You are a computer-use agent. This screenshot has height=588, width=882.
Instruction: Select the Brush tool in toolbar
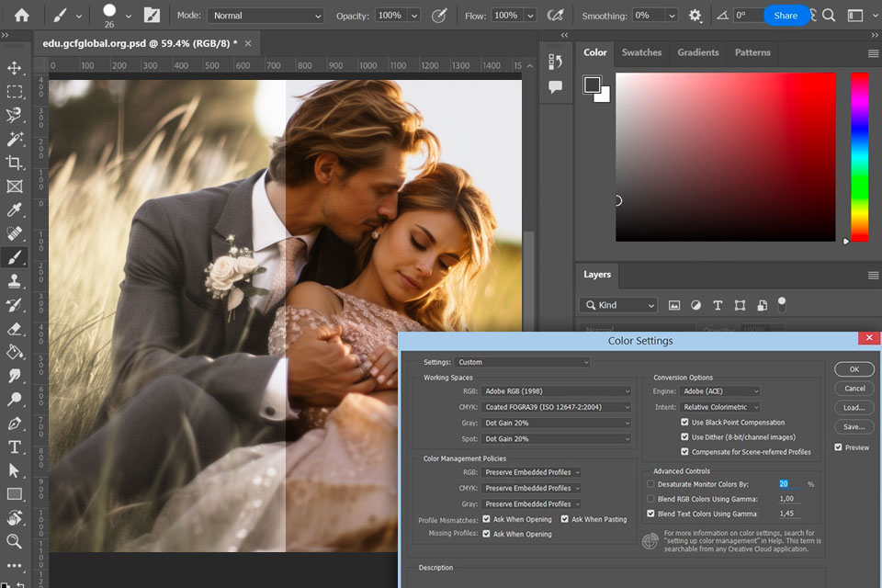pos(14,257)
